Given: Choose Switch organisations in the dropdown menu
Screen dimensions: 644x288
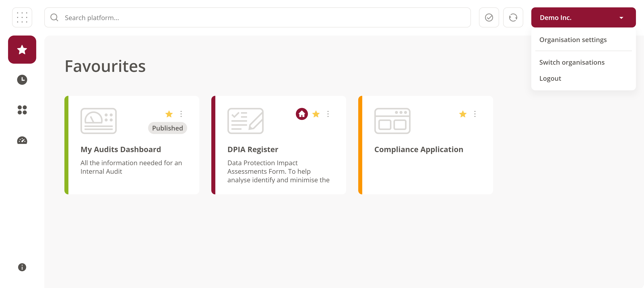Looking at the screenshot, I should pyautogui.click(x=572, y=62).
